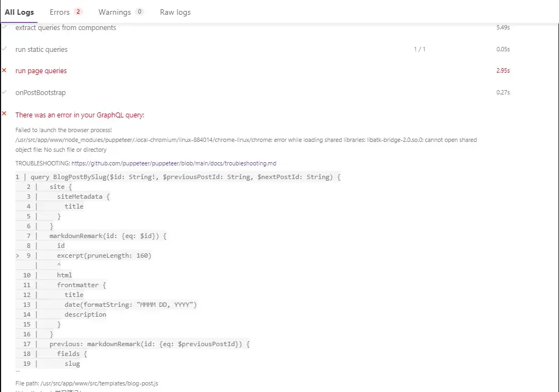Switch to the All Logs tab
559x392 pixels.
(x=19, y=12)
